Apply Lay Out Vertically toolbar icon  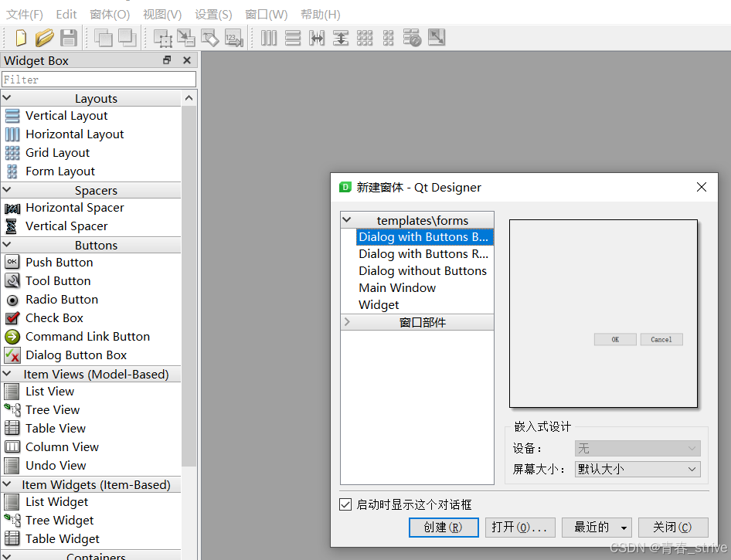pyautogui.click(x=293, y=38)
